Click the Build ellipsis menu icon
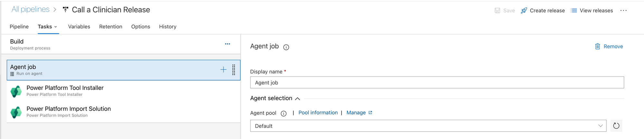 pyautogui.click(x=228, y=44)
